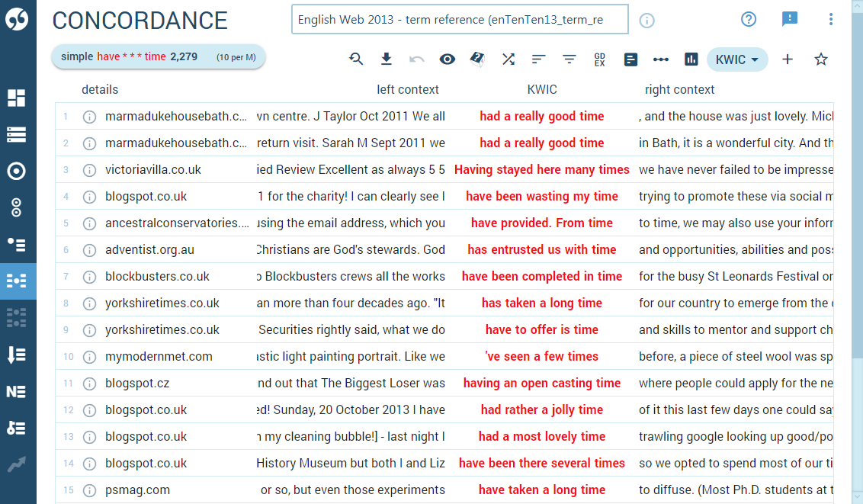Click the "simple have * * * time" query chip
The image size is (863, 504).
[x=158, y=56]
